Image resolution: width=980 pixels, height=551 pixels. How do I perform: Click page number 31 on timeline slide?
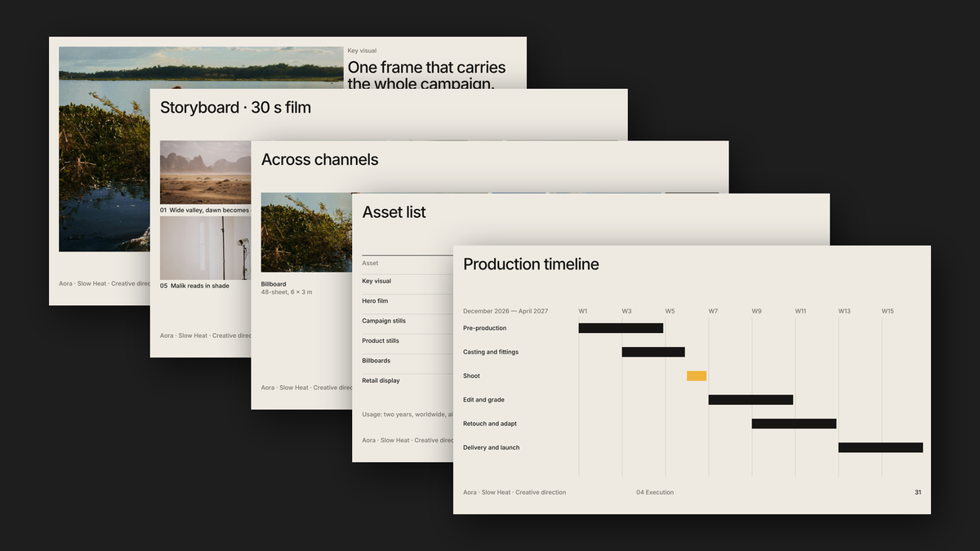pyautogui.click(x=918, y=492)
